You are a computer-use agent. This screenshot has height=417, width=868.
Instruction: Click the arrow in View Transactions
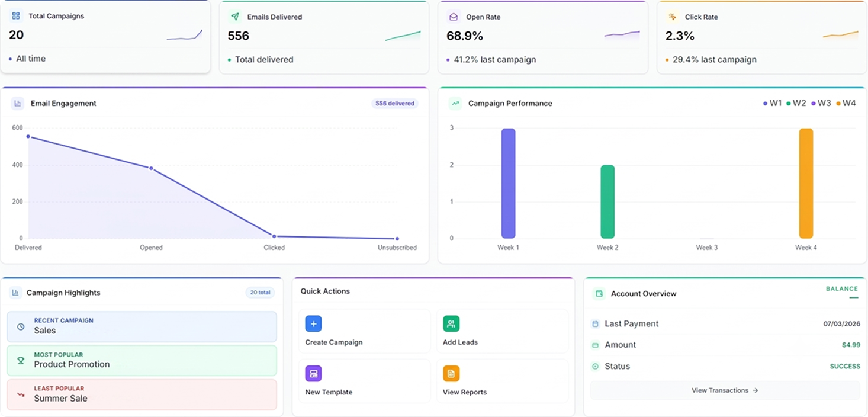(755, 390)
